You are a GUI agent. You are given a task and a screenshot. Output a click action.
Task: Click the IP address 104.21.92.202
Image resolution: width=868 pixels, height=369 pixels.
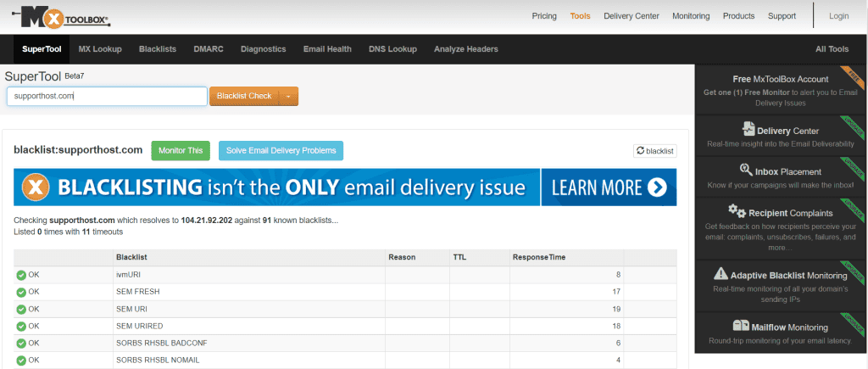207,221
